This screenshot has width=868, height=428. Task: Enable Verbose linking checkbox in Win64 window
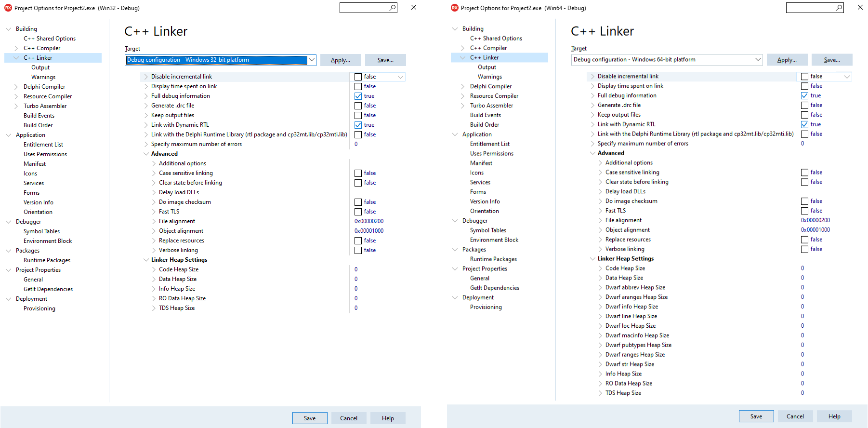pos(804,249)
